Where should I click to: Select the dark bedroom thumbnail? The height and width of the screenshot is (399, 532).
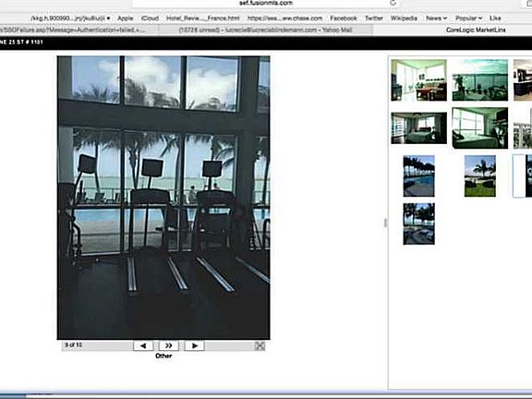pos(418,128)
